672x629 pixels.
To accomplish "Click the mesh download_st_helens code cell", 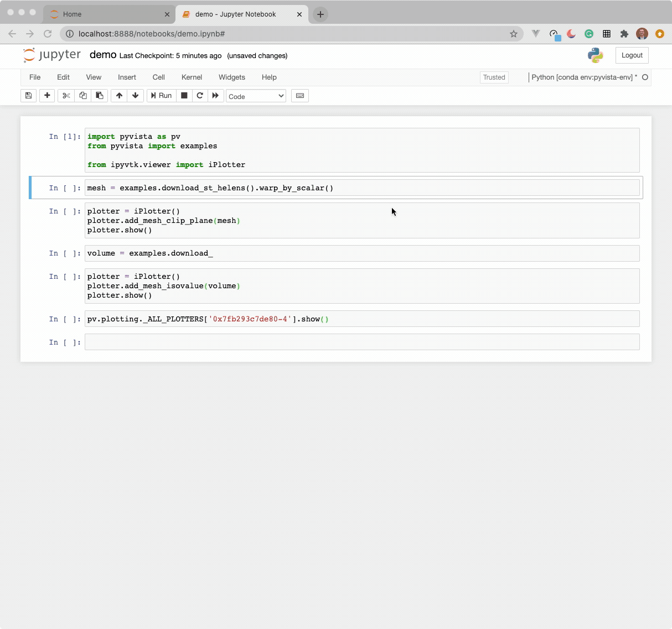I will (362, 188).
